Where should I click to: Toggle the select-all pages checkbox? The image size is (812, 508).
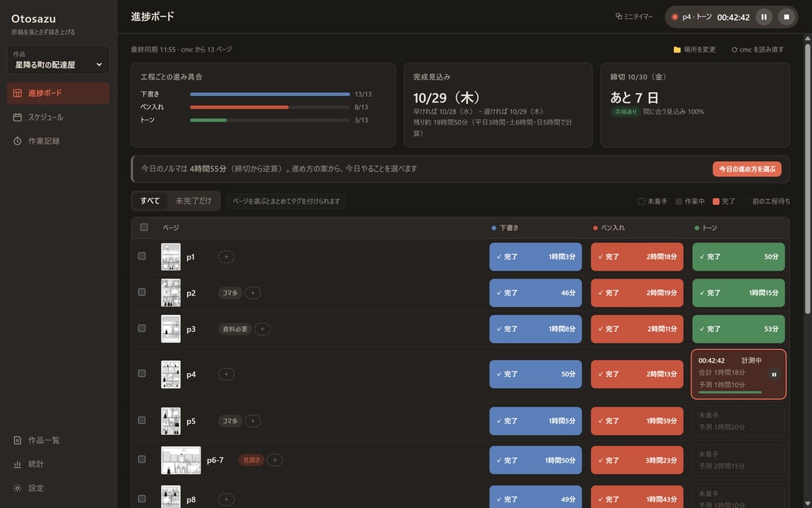[144, 227]
